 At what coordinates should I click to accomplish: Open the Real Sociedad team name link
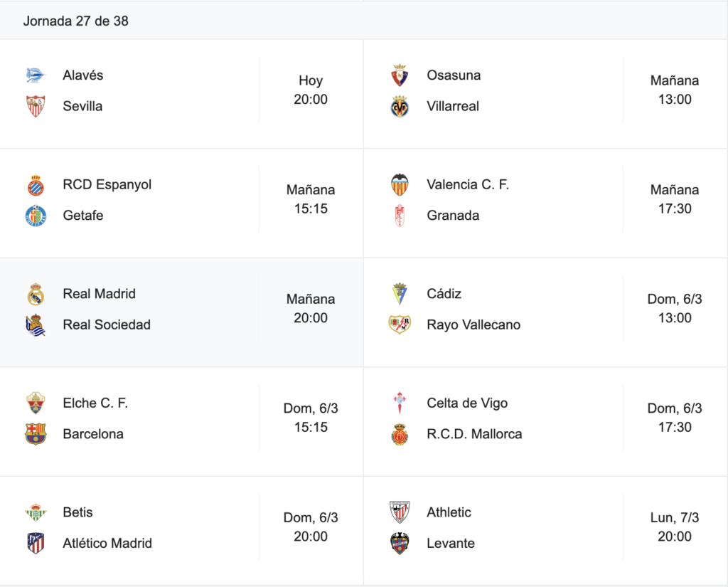(107, 324)
